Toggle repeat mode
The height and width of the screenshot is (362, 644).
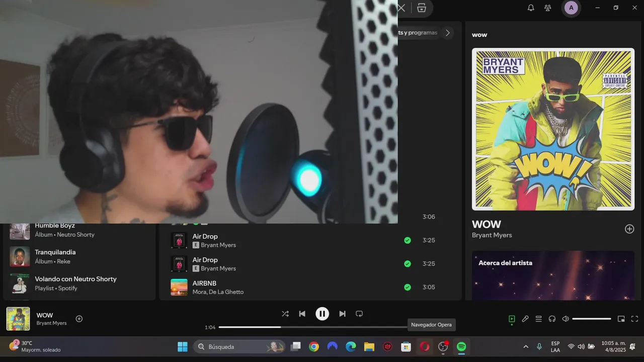[x=359, y=314]
